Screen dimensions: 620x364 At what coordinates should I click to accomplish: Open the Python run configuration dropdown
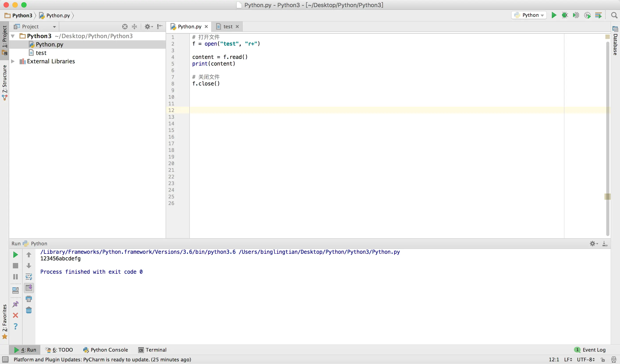(x=529, y=15)
